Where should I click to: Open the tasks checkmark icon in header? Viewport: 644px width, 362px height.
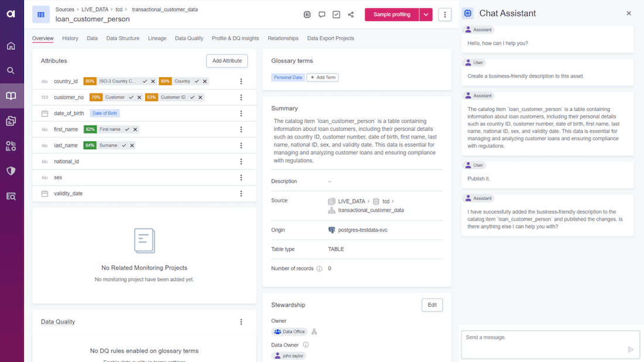click(x=337, y=15)
